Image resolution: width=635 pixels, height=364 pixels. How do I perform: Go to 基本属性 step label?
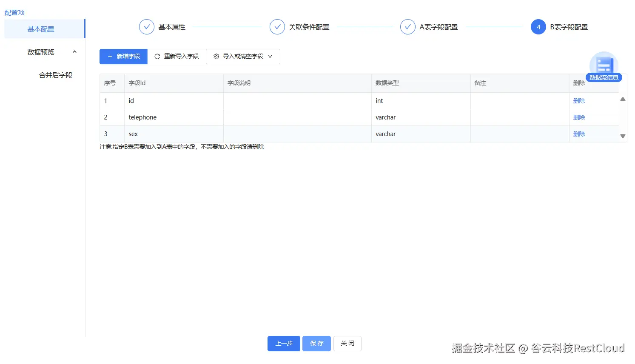(x=172, y=27)
